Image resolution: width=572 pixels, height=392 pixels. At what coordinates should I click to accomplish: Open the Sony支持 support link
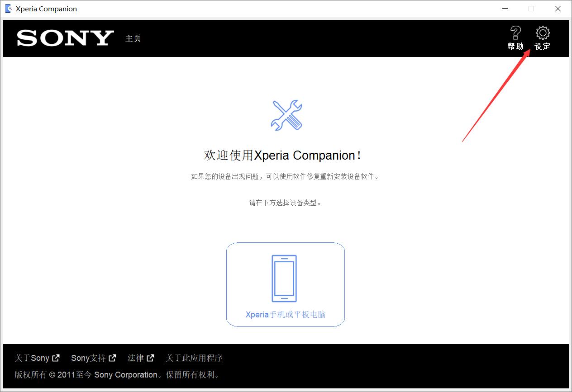coord(88,358)
